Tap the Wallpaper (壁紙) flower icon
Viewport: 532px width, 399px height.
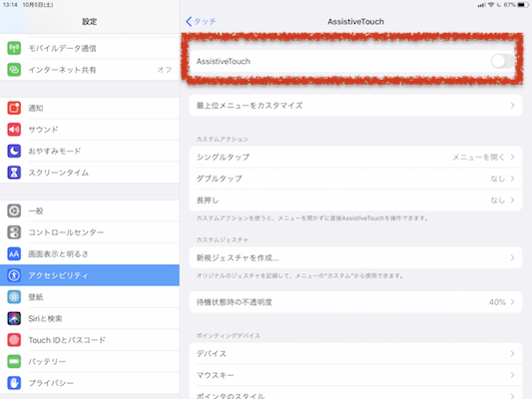click(14, 296)
